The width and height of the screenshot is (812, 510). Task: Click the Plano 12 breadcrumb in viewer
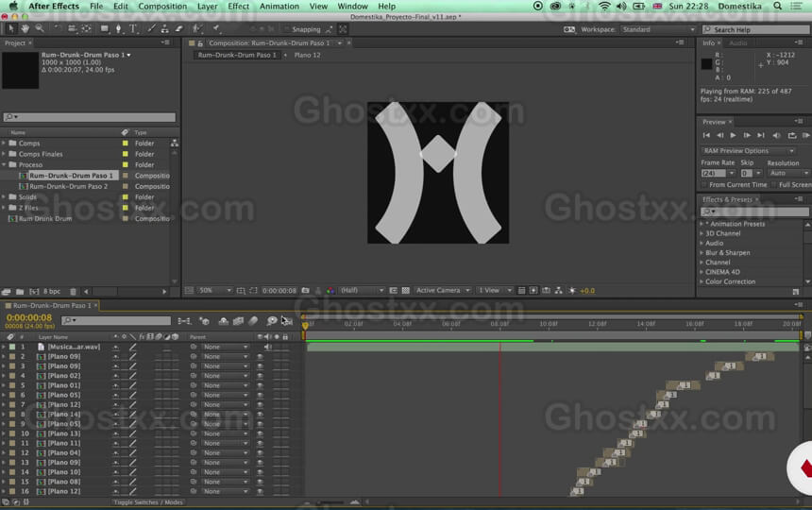[x=307, y=55]
